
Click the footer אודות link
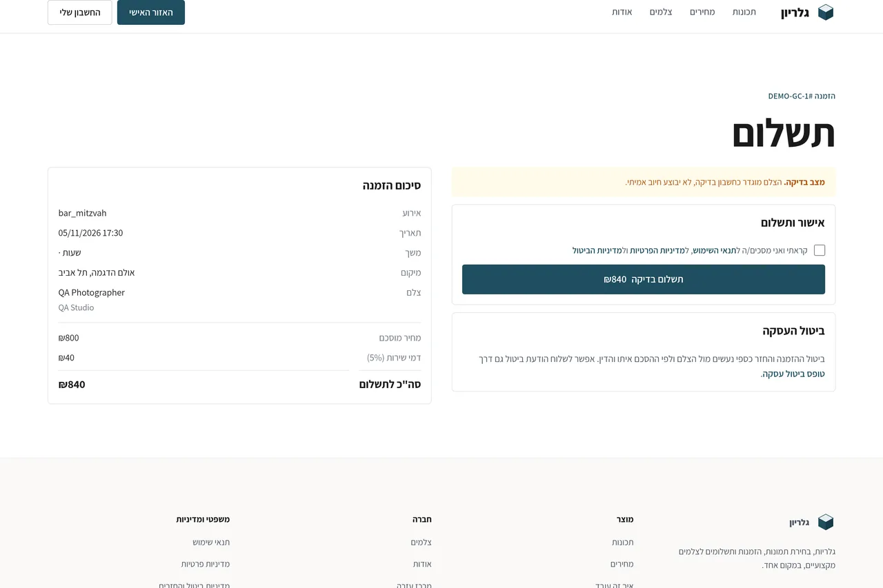pyautogui.click(x=422, y=564)
